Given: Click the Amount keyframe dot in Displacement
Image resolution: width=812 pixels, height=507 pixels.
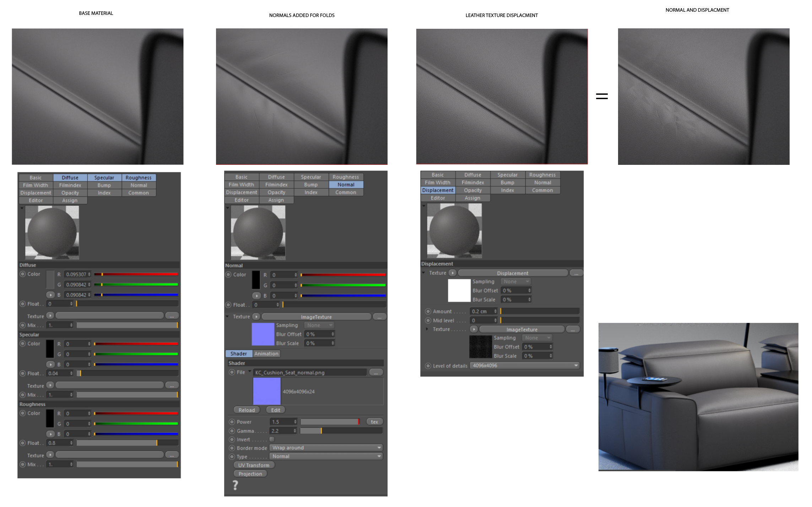Looking at the screenshot, I should 428,311.
